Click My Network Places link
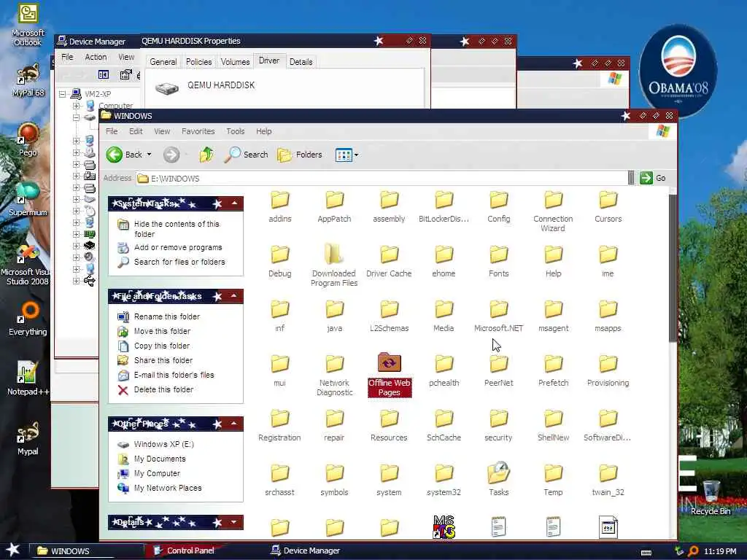 coord(168,488)
